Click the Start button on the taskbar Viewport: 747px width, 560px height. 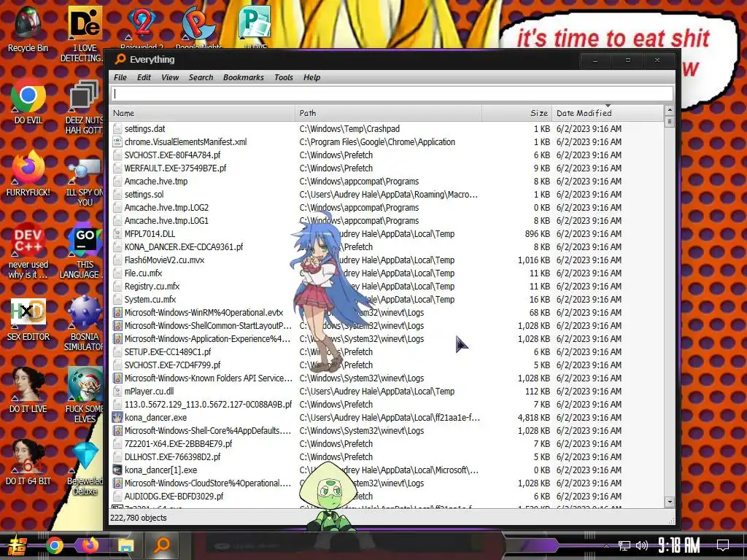[16, 545]
